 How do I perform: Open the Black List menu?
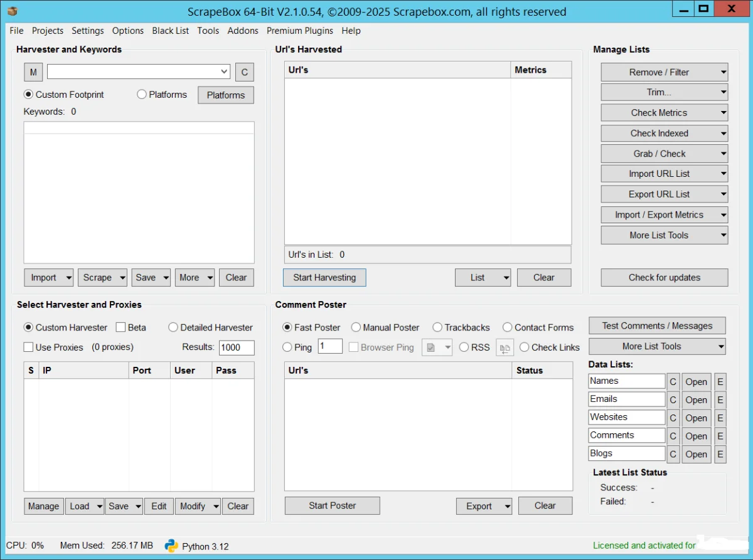[170, 31]
